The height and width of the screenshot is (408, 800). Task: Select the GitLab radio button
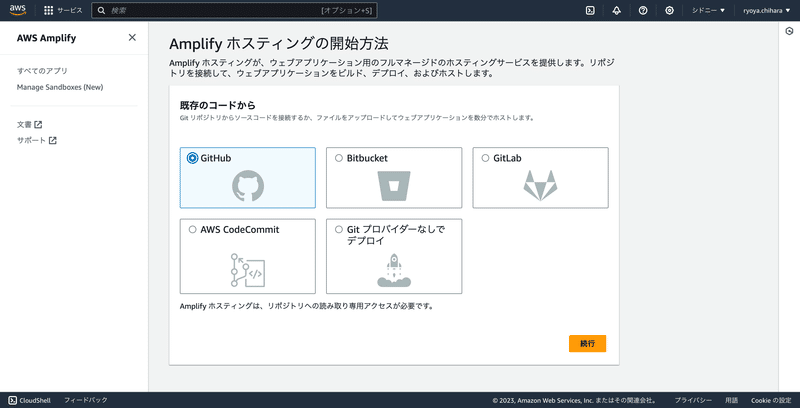(x=485, y=158)
